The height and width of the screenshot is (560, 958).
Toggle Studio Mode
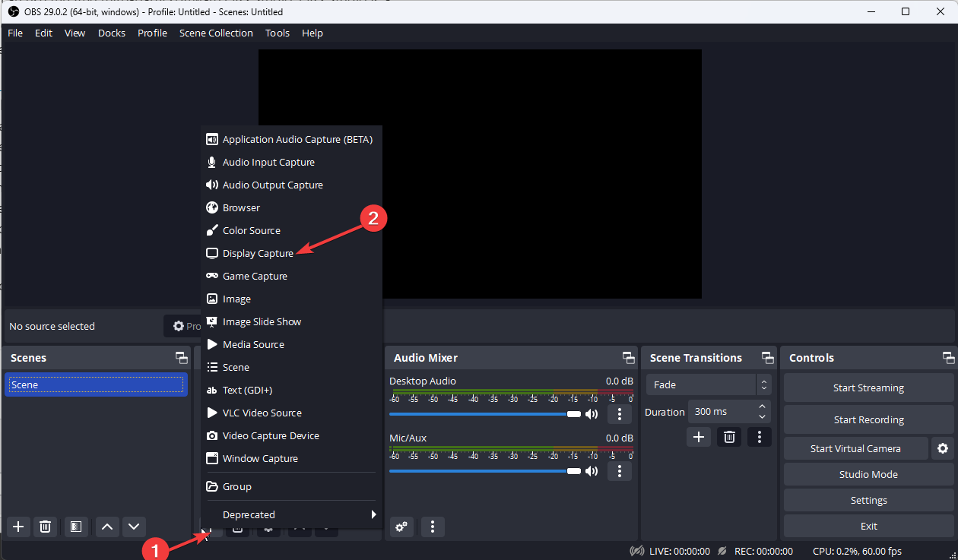click(x=868, y=474)
